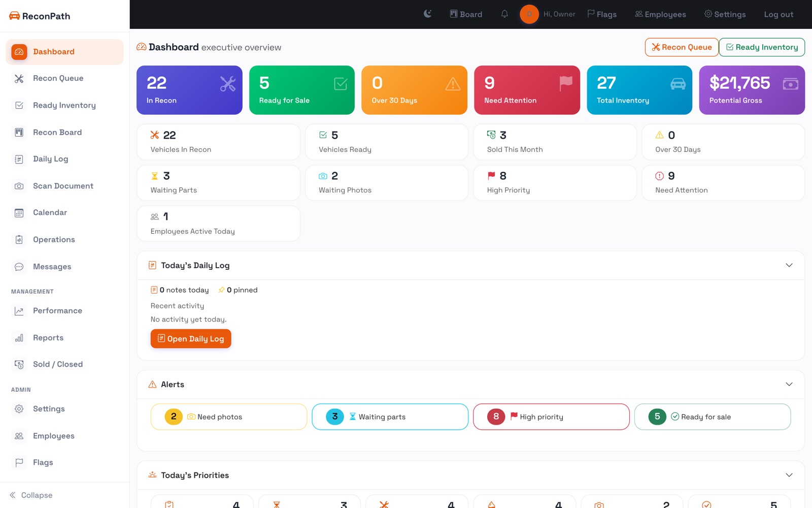This screenshot has height=508, width=812.
Task: Open the High Priority stat tile
Action: click(555, 183)
